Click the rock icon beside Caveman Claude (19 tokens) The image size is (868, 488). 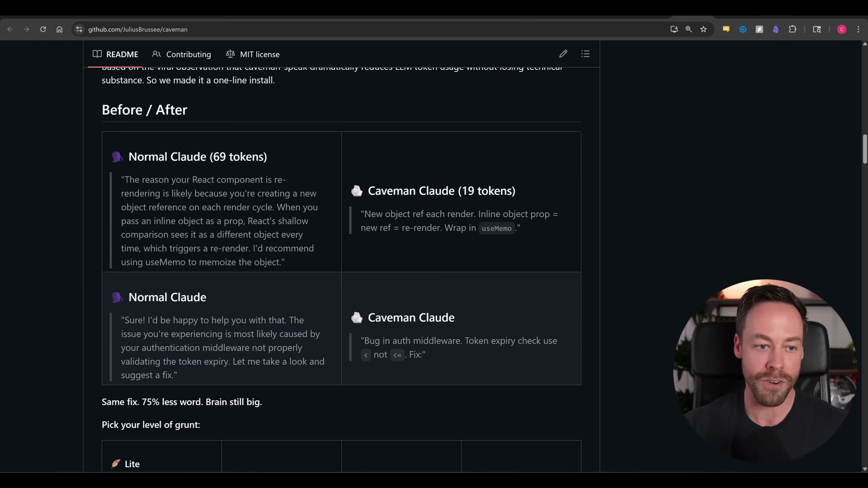tap(357, 191)
